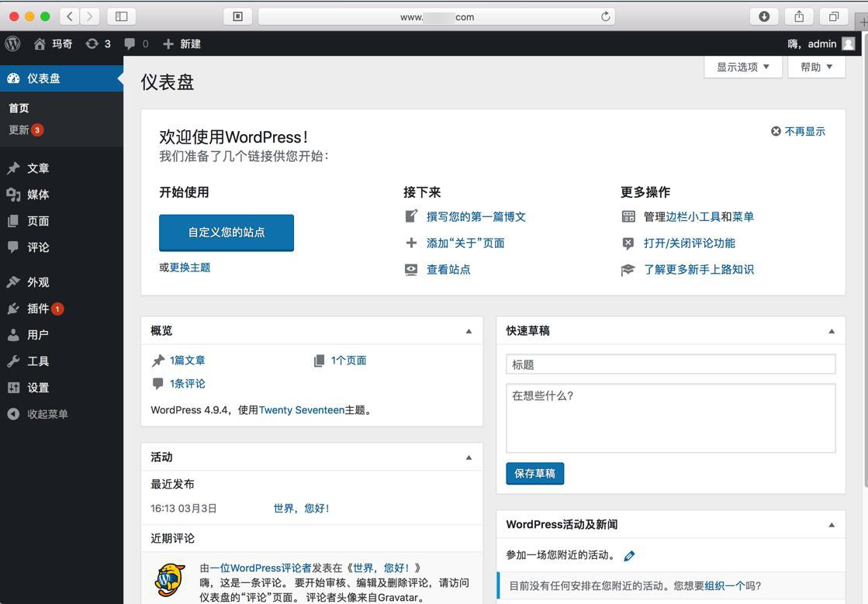Screen dimensions: 868x604
Task: Open 更新 updates submenu item
Action: point(26,130)
